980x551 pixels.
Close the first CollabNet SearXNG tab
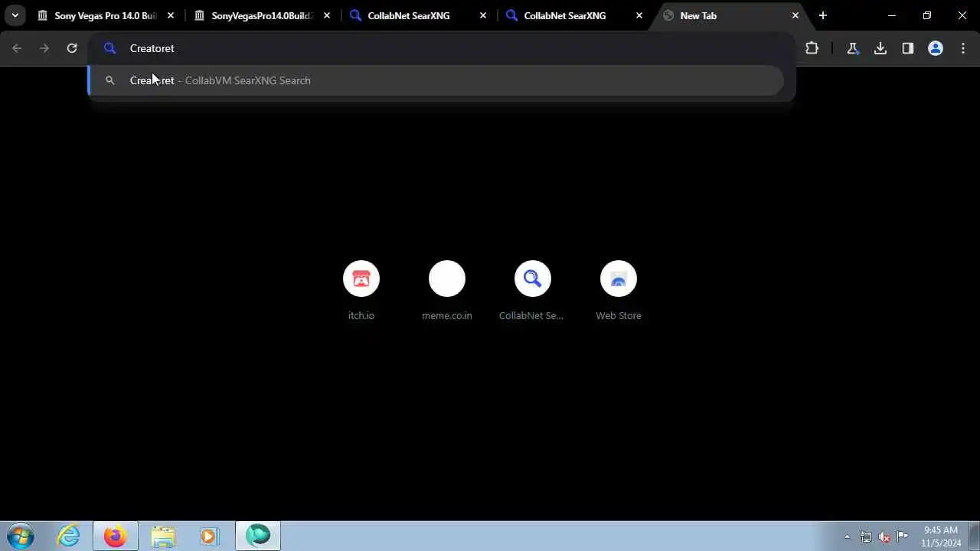tap(483, 15)
